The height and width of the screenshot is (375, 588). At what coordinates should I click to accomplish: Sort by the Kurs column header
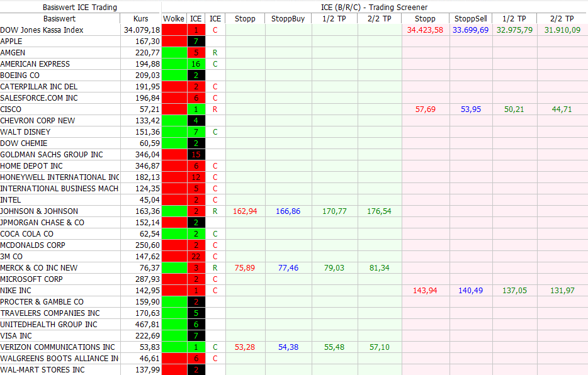[x=140, y=19]
